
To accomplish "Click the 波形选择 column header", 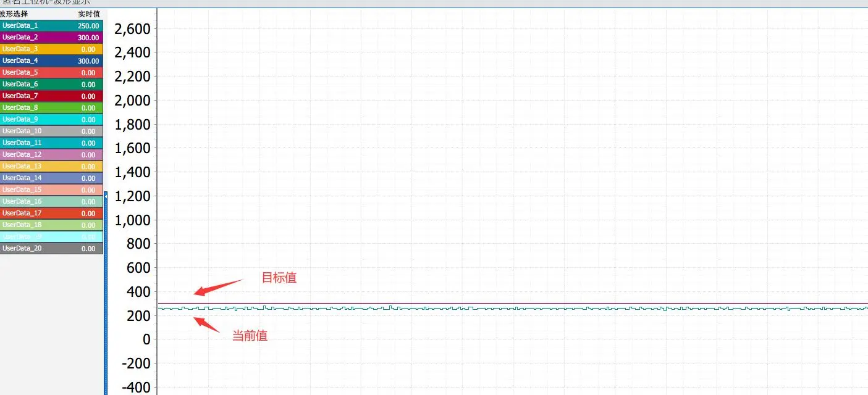I will tap(14, 14).
